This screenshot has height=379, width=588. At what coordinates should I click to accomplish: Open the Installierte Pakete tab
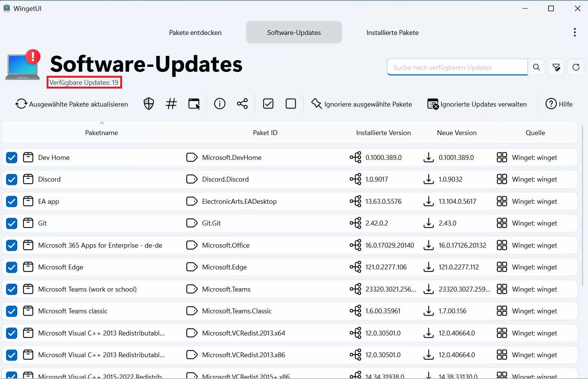[x=392, y=32]
